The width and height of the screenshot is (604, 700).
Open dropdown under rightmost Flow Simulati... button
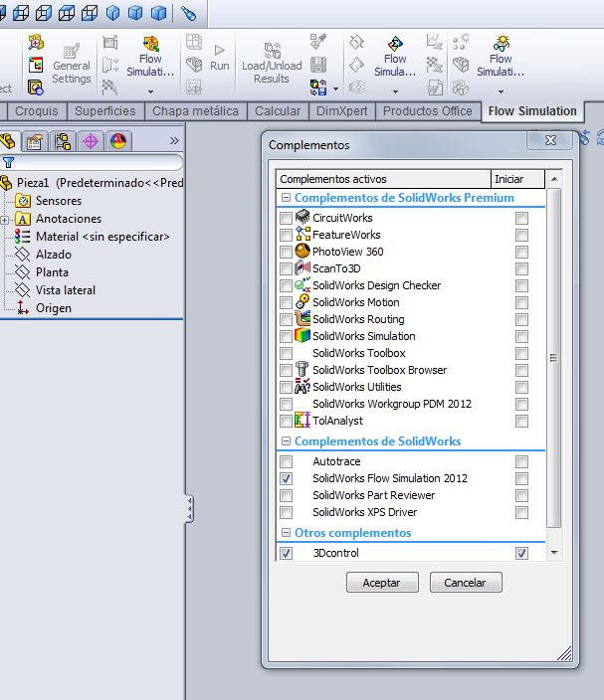(501, 91)
